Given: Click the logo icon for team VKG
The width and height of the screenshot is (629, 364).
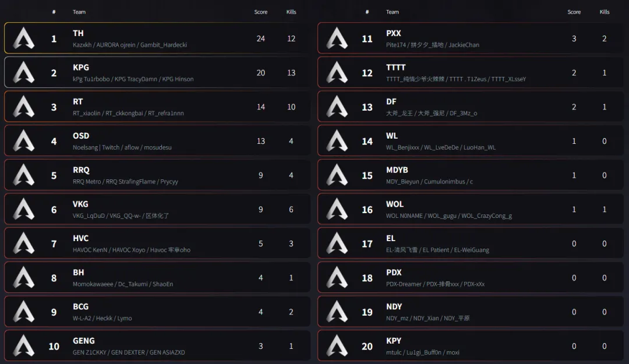Looking at the screenshot, I should 24,209.
